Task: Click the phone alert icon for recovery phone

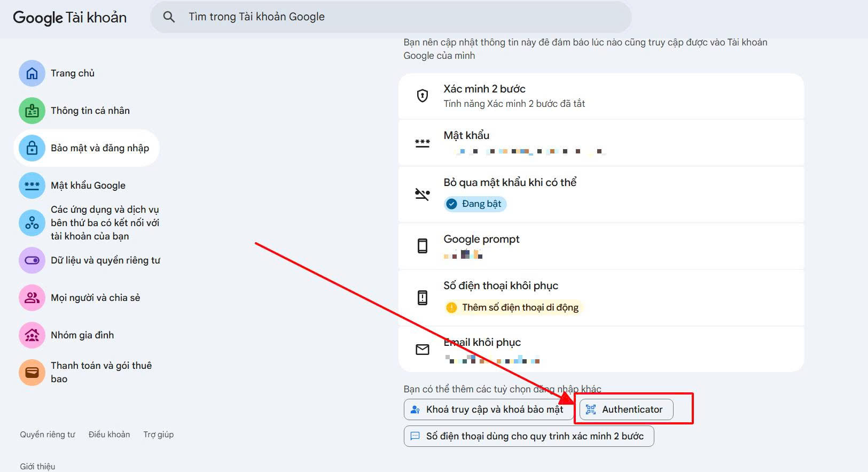Action: (423, 297)
